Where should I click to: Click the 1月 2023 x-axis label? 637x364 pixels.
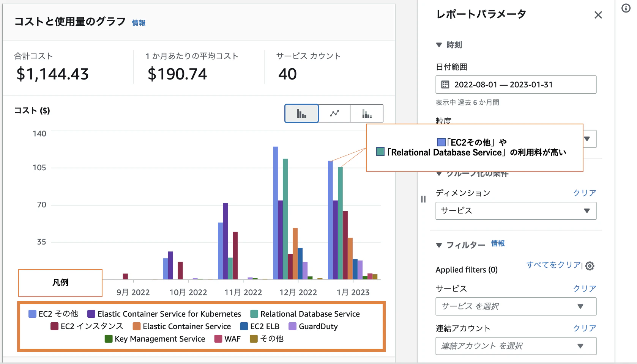353,292
